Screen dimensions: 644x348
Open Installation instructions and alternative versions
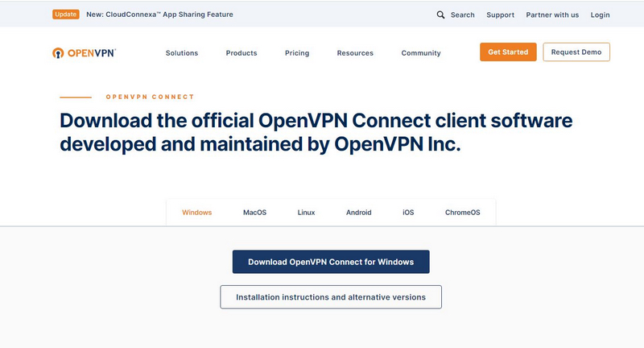tap(331, 297)
